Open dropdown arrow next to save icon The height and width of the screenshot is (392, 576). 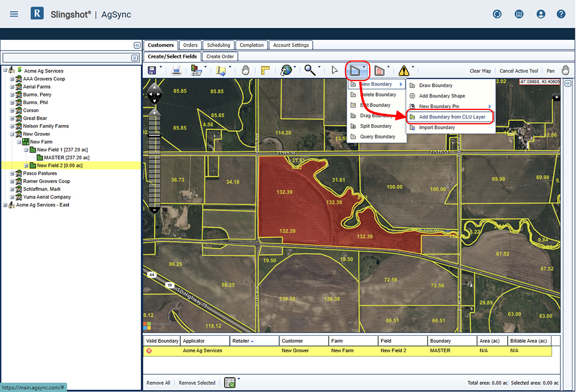[161, 67]
